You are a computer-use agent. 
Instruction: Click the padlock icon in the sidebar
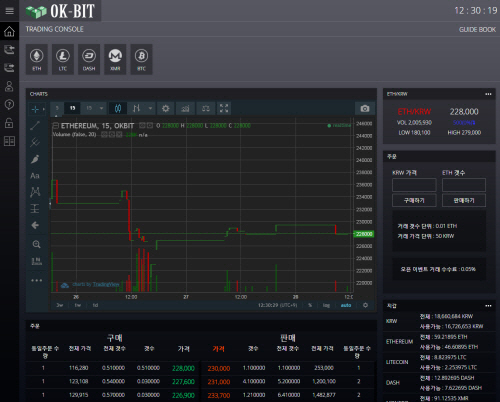coord(9,123)
